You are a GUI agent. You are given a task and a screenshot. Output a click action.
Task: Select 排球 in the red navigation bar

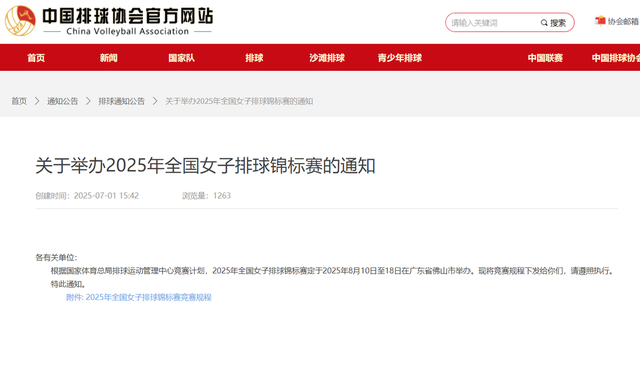point(254,58)
